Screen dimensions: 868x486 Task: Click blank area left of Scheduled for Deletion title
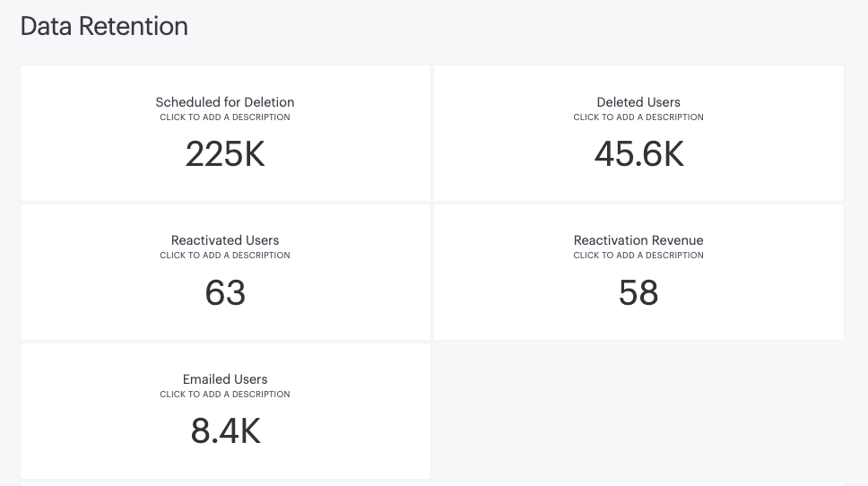(81, 102)
